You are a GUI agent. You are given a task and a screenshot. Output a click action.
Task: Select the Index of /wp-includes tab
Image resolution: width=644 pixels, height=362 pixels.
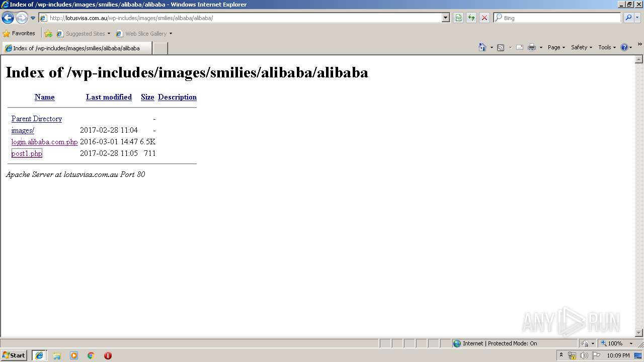pos(76,48)
